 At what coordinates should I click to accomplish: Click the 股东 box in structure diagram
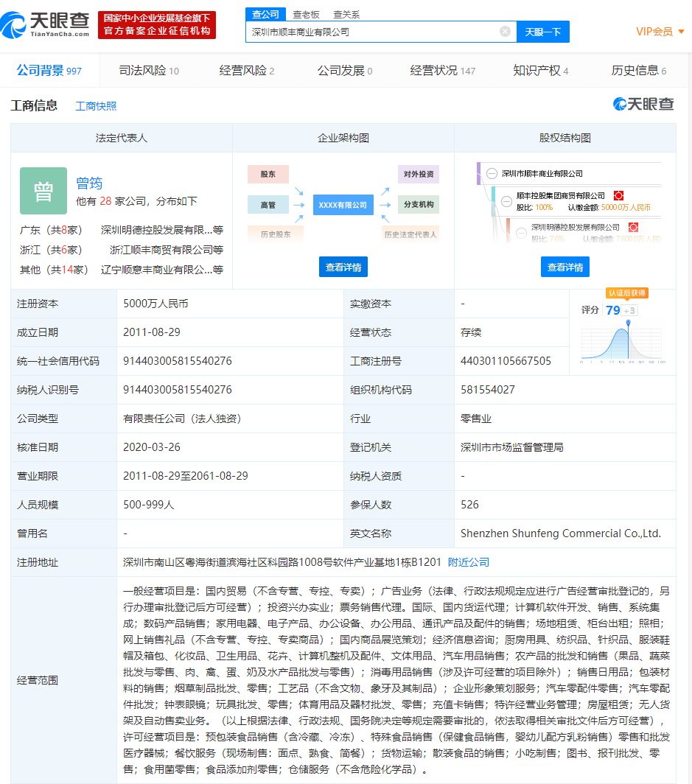[x=268, y=174]
